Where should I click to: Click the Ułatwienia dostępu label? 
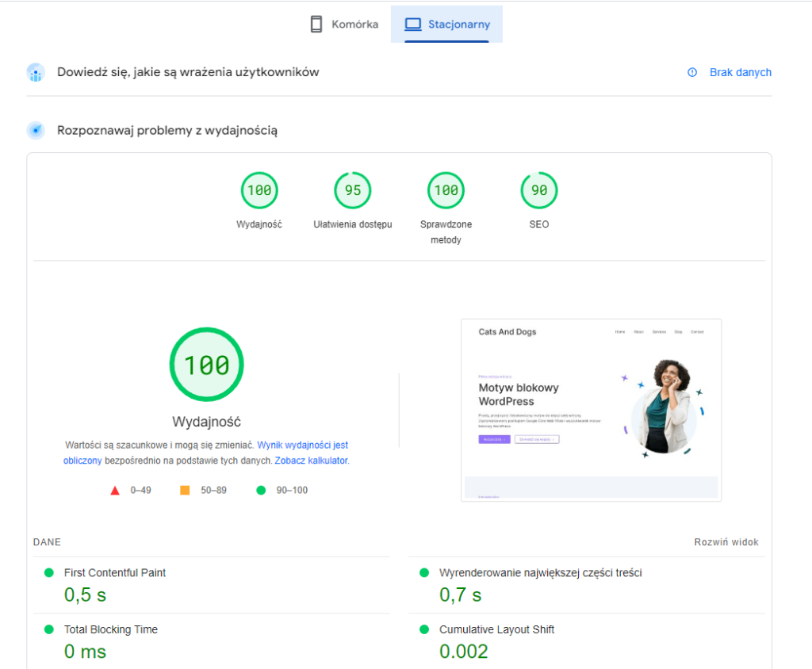click(353, 225)
